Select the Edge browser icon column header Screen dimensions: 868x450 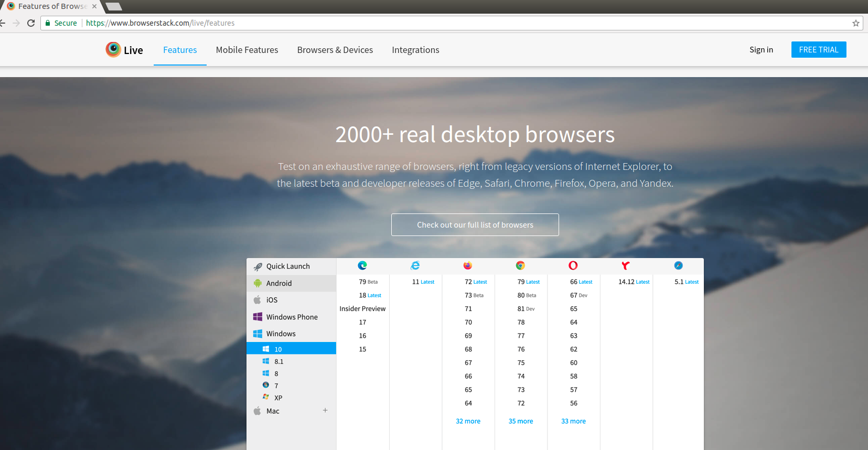tap(362, 266)
